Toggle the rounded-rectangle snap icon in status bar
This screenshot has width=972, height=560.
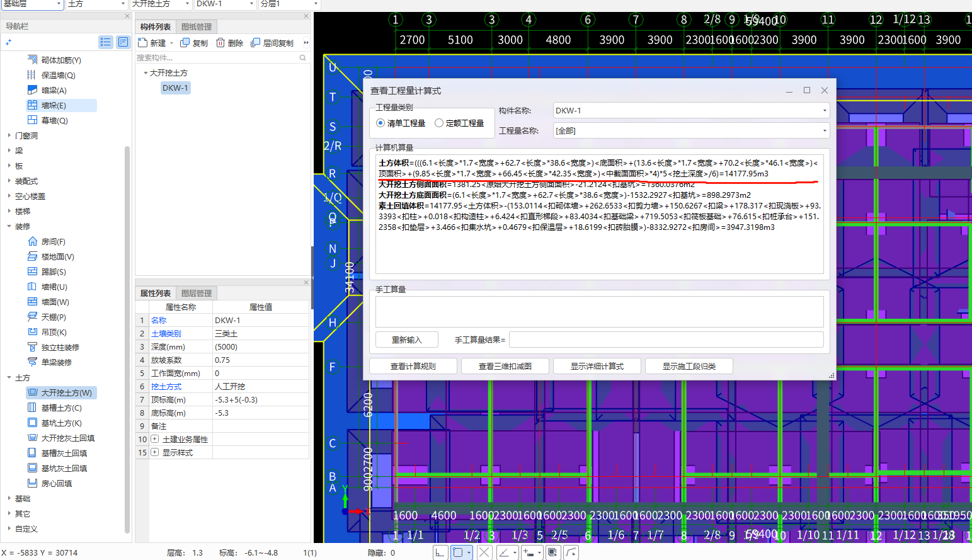click(458, 552)
